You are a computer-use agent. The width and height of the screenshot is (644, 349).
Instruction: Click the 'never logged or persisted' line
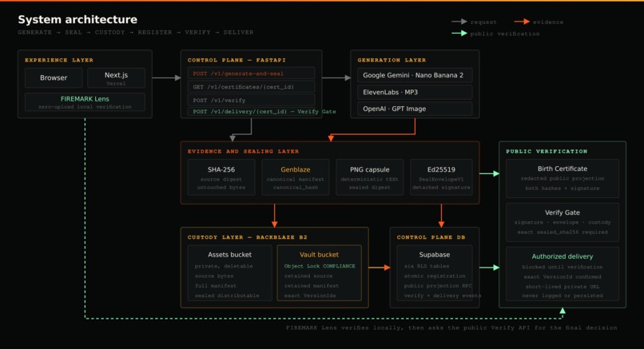coord(563,295)
